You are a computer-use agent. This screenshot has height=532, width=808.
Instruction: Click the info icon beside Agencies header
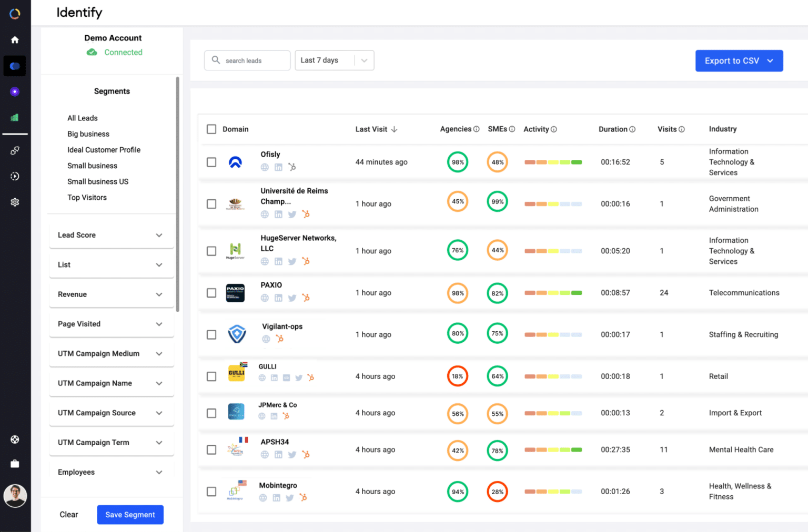pyautogui.click(x=476, y=129)
